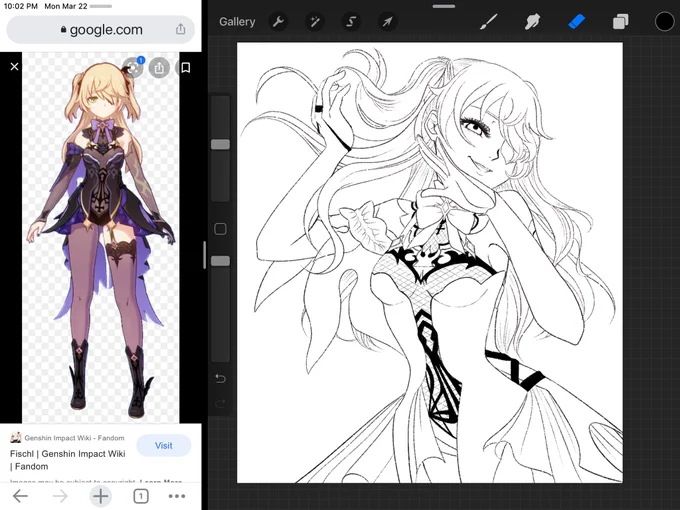The height and width of the screenshot is (510, 680).
Task: Select the Eraser tool
Action: coord(576,21)
